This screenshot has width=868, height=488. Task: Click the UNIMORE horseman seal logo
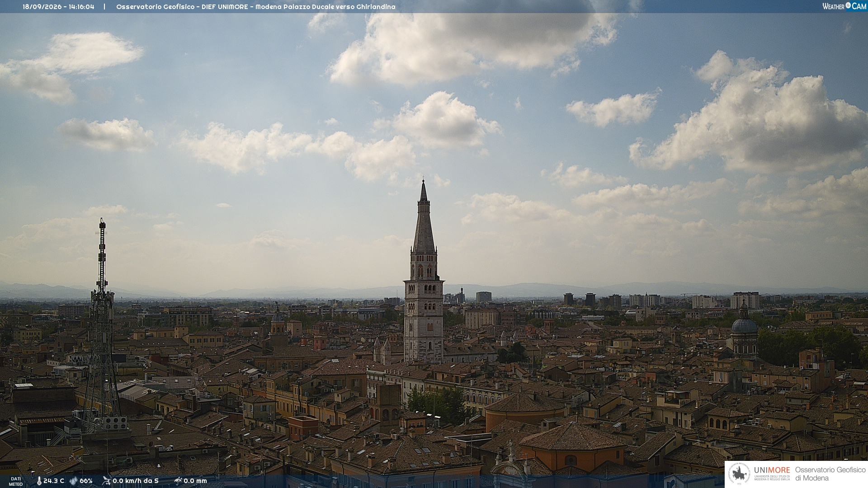739,474
